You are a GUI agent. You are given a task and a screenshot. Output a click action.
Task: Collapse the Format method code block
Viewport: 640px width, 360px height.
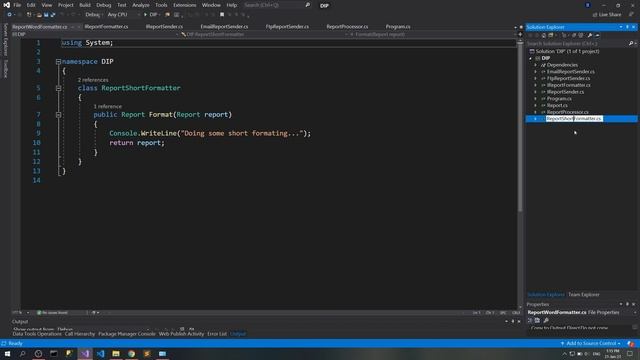coord(58,115)
